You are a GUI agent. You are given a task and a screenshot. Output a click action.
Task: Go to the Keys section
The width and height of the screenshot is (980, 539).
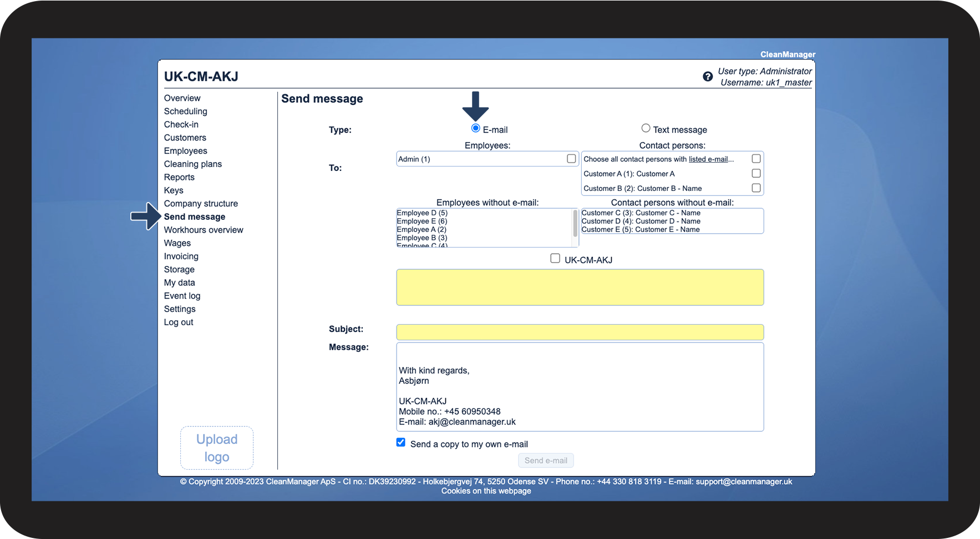tap(174, 190)
